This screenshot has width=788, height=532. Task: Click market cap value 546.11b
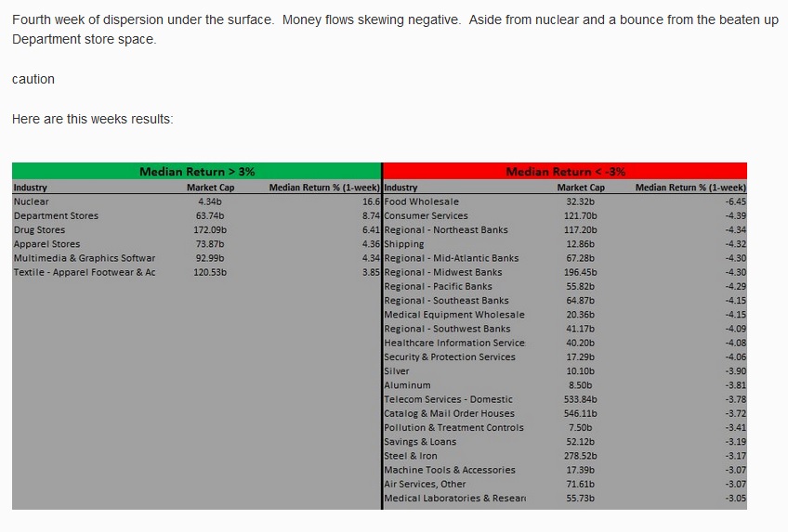tap(580, 413)
